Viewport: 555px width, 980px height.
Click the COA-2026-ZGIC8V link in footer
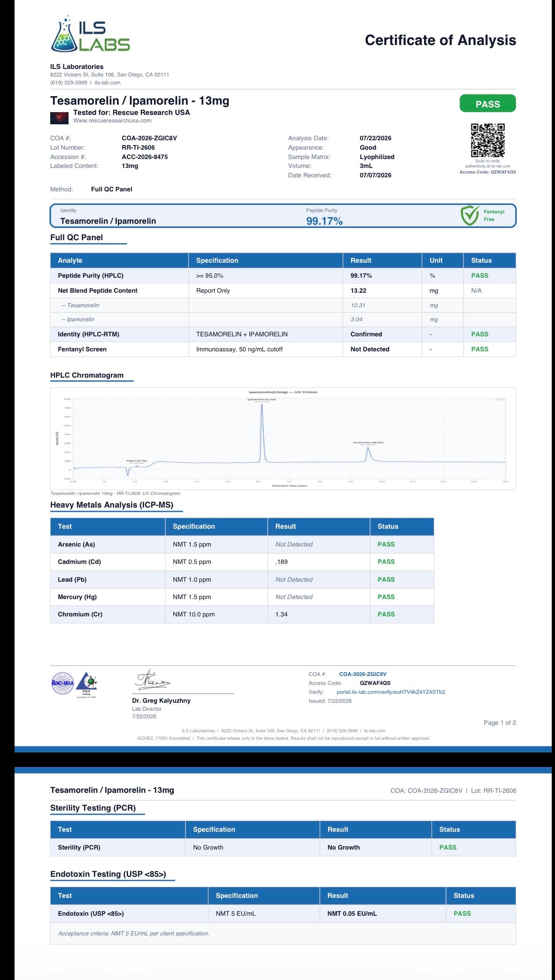[x=363, y=674]
